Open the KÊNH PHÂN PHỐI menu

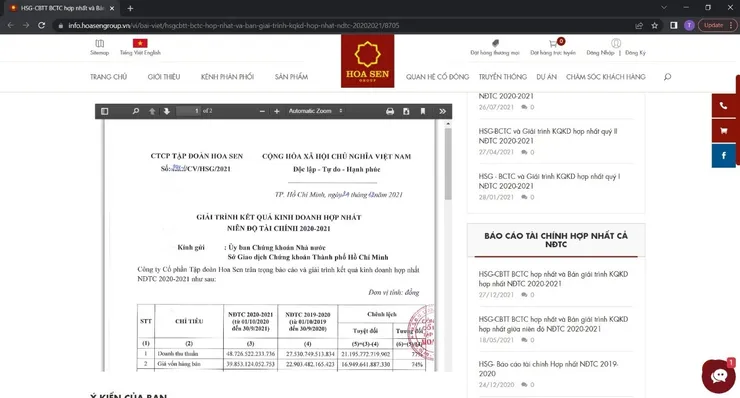(x=227, y=77)
